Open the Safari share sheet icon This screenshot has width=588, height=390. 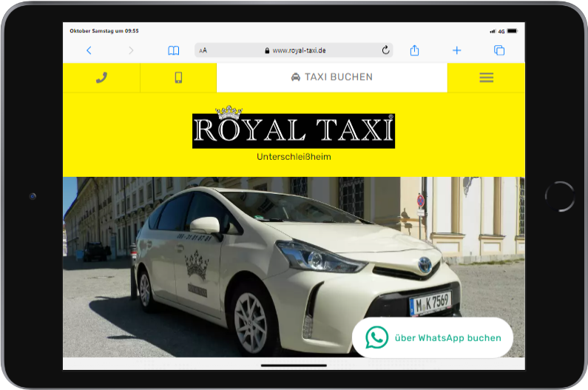pyautogui.click(x=414, y=50)
